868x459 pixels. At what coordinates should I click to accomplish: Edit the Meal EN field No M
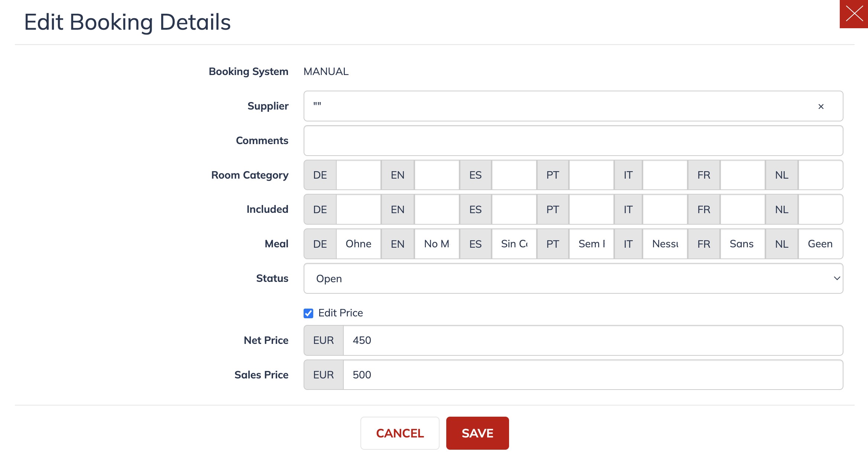click(x=437, y=244)
